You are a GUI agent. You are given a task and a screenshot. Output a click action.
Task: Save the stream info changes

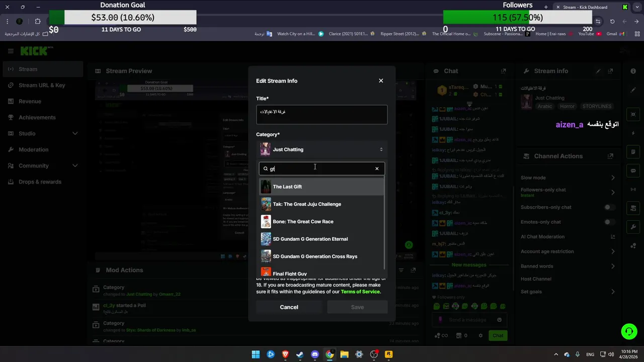[357, 307]
